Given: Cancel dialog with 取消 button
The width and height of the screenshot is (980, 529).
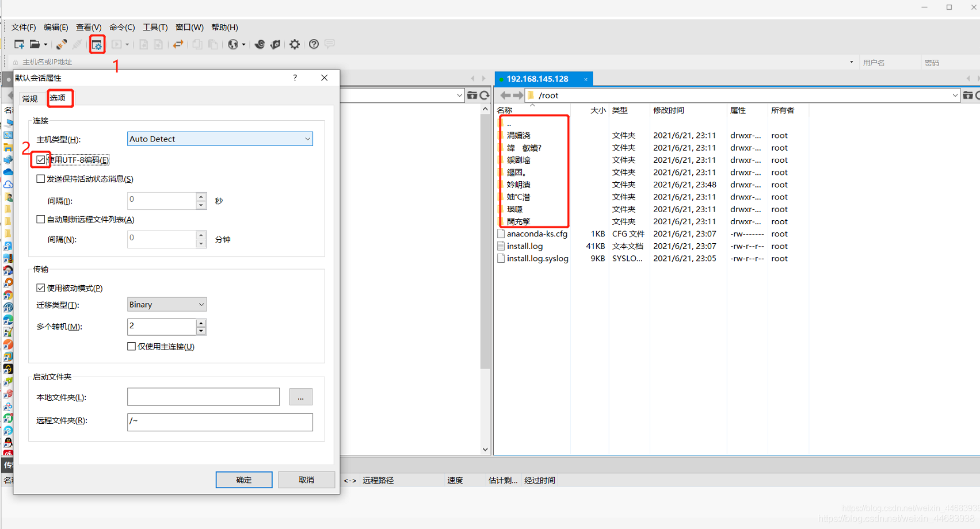Looking at the screenshot, I should 306,480.
